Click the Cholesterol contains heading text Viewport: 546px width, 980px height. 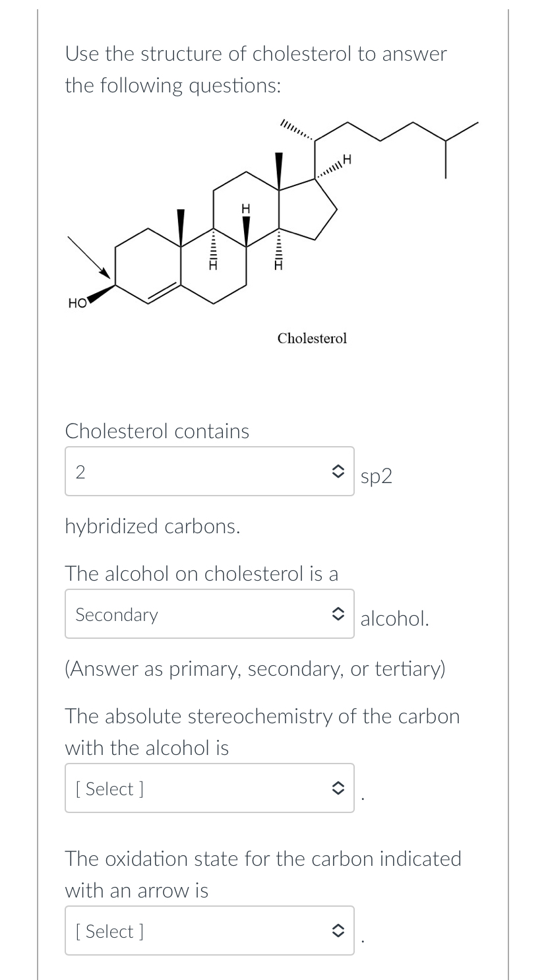pyautogui.click(x=157, y=430)
